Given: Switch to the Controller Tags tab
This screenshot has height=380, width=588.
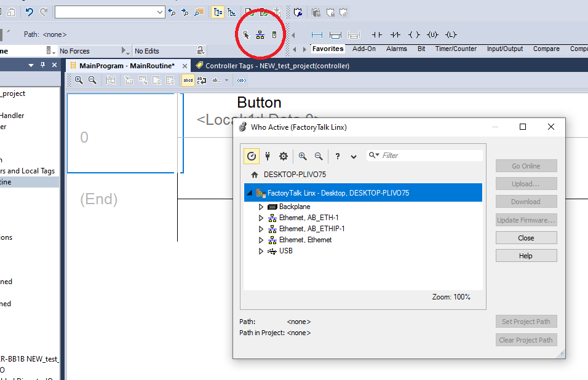Looking at the screenshot, I should [x=272, y=66].
